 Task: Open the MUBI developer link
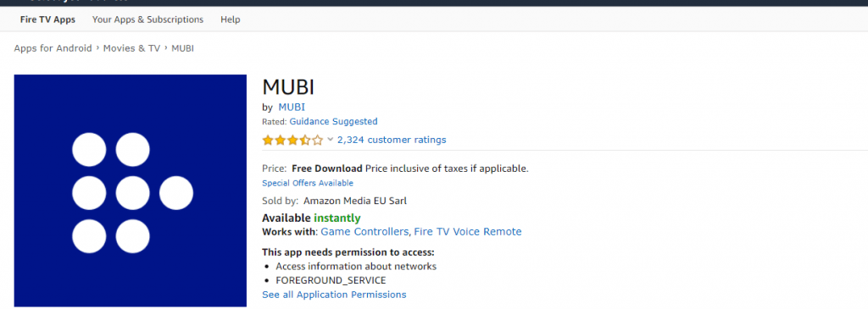point(292,108)
